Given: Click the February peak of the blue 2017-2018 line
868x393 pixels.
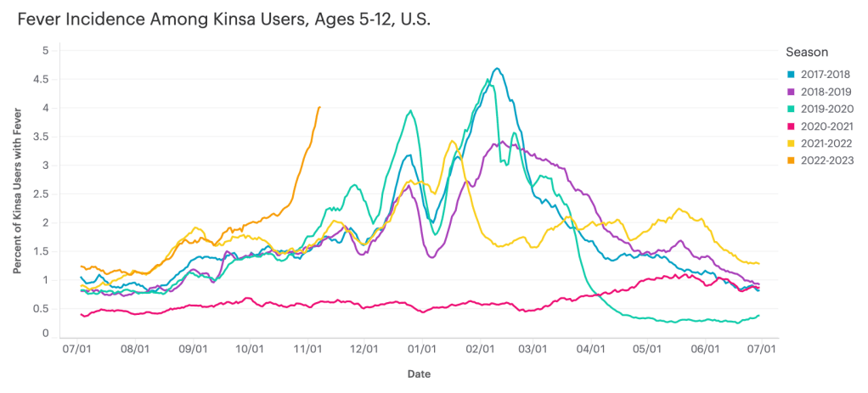Looking at the screenshot, I should click(497, 69).
